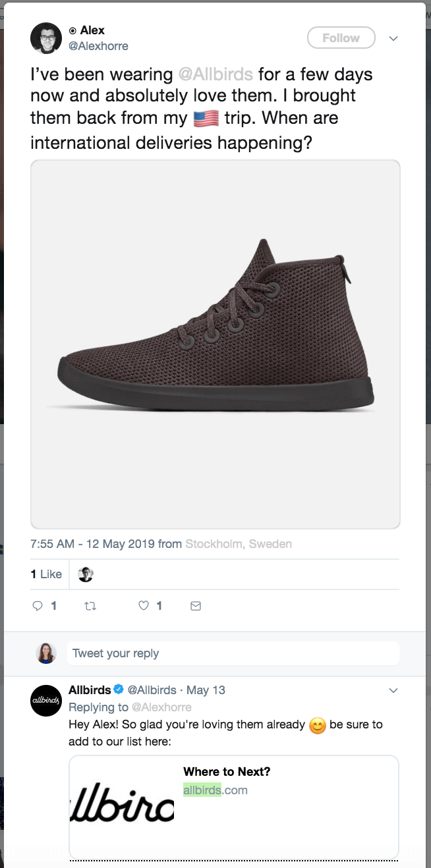The image size is (431, 868).
Task: Expand the Allbirds reply options chevron
Action: (393, 690)
